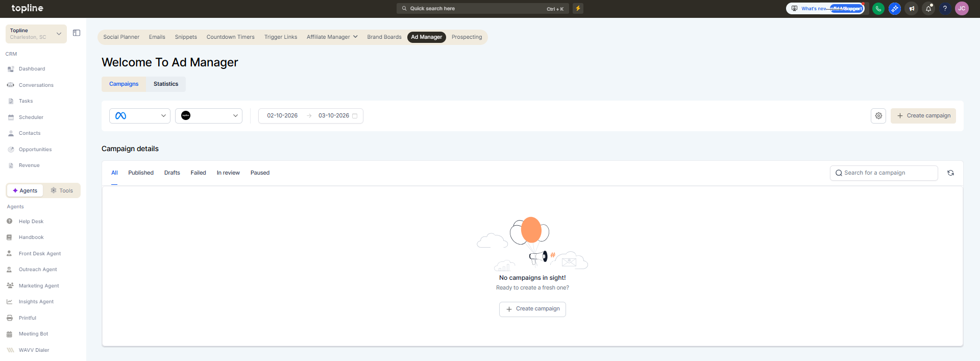This screenshot has height=361, width=980.
Task: Open Help Desk agent
Action: pyautogui.click(x=31, y=222)
